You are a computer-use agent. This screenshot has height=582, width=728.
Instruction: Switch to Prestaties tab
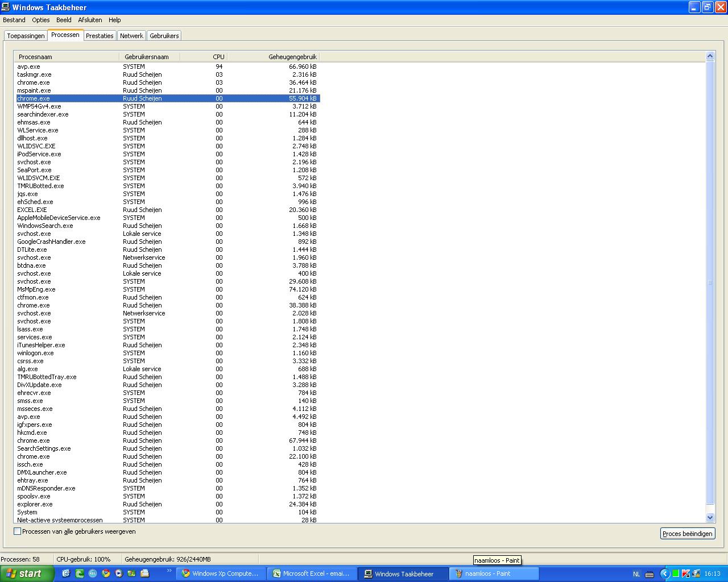(100, 36)
